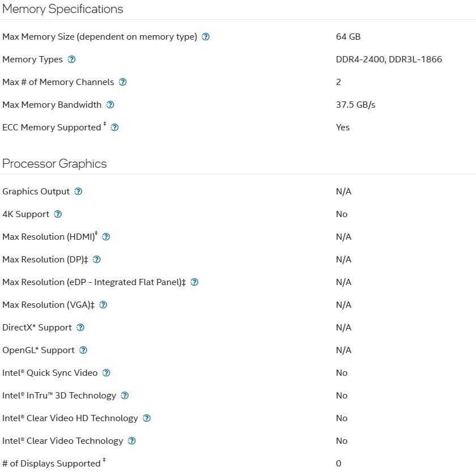Image resolution: width=476 pixels, height=475 pixels.
Task: Click Max Resolution (VGA) help icon
Action: 103,305
